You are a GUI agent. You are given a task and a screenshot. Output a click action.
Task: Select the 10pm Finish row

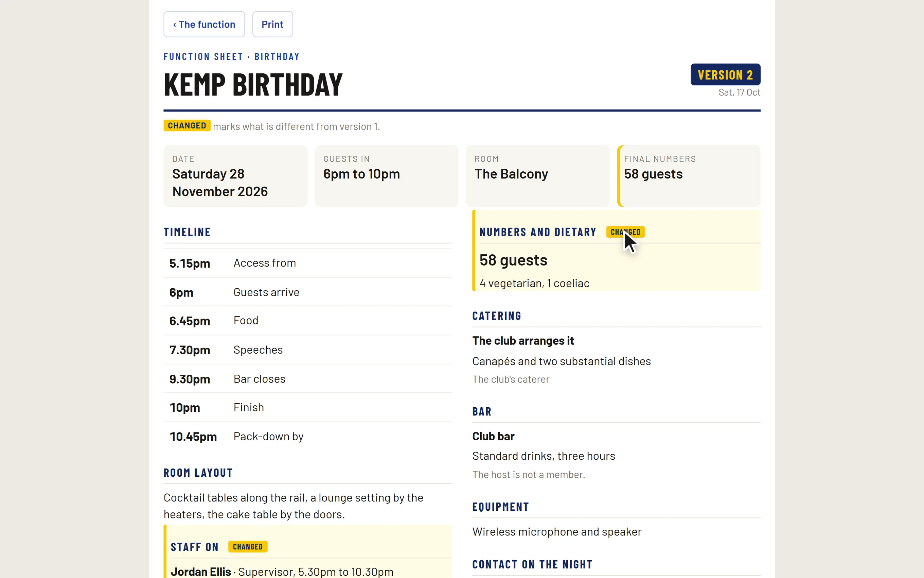click(x=307, y=408)
